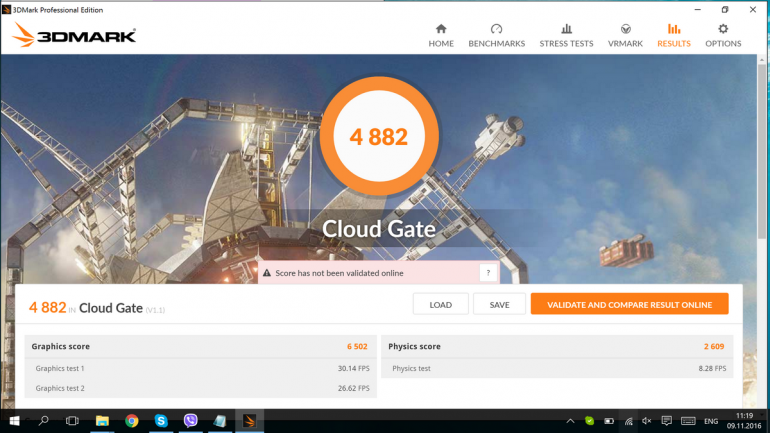
Task: Open File Explorer from taskbar
Action: point(102,421)
